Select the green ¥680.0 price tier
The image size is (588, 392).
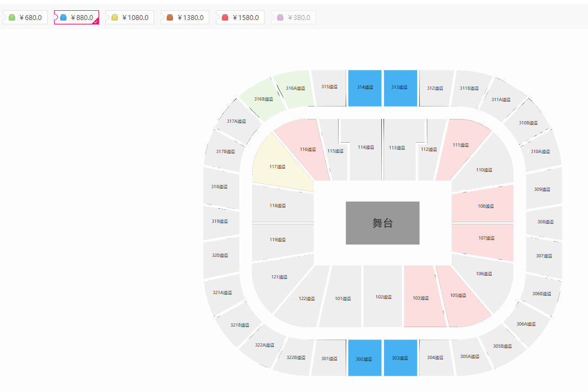pos(25,18)
